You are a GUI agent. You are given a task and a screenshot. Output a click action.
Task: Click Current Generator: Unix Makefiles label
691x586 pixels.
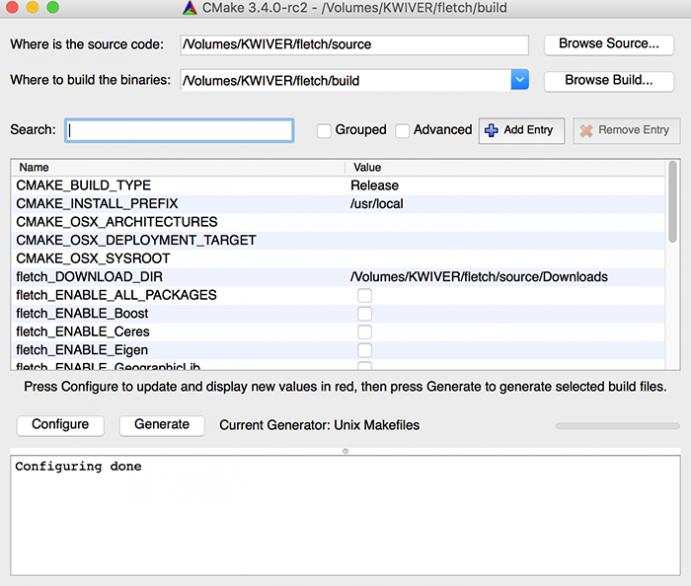pyautogui.click(x=319, y=425)
